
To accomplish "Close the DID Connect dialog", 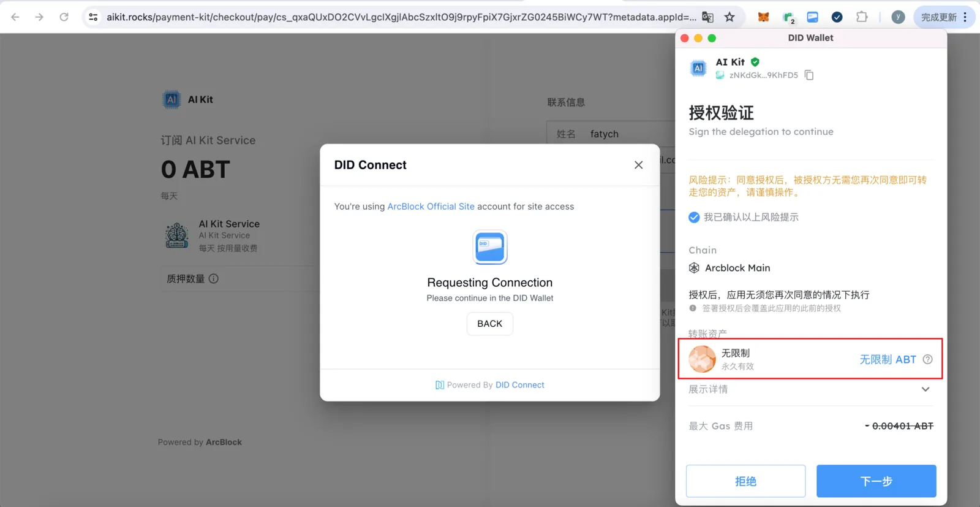I will (639, 165).
